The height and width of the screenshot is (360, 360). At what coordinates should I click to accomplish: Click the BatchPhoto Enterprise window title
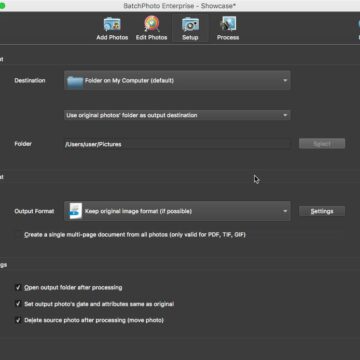180,6
